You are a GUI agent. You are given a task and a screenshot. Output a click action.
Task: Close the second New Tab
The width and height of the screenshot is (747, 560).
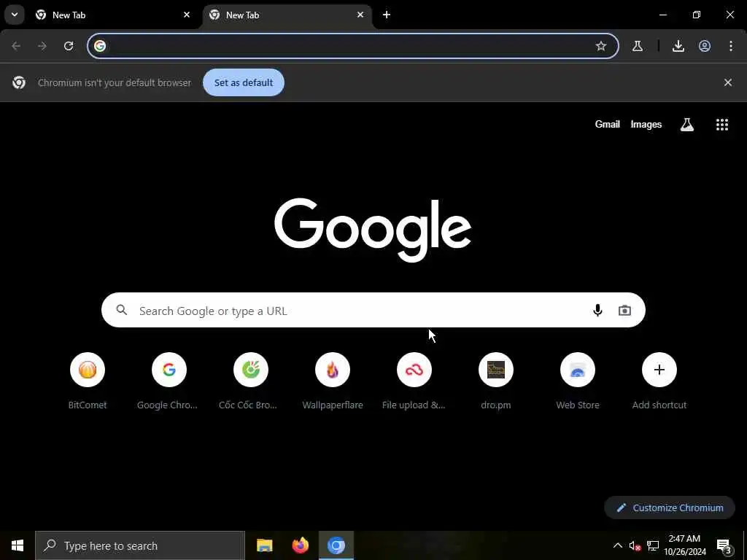[360, 15]
